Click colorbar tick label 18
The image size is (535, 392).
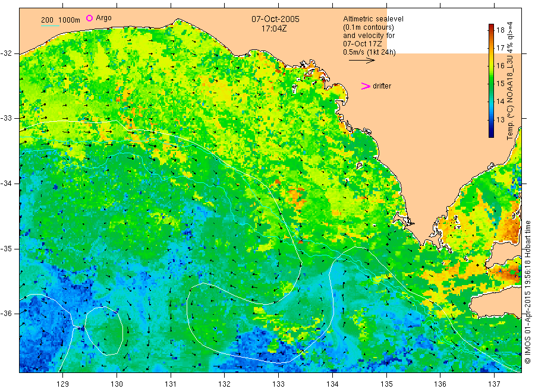click(x=500, y=30)
